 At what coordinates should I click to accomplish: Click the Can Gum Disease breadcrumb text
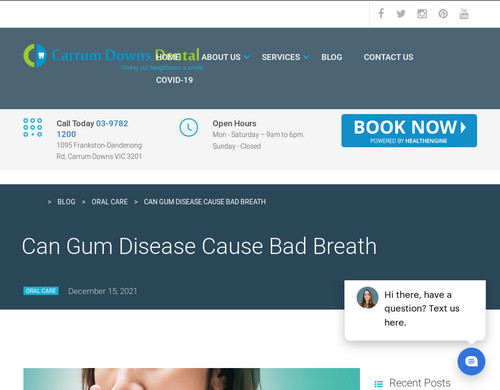[x=205, y=202]
